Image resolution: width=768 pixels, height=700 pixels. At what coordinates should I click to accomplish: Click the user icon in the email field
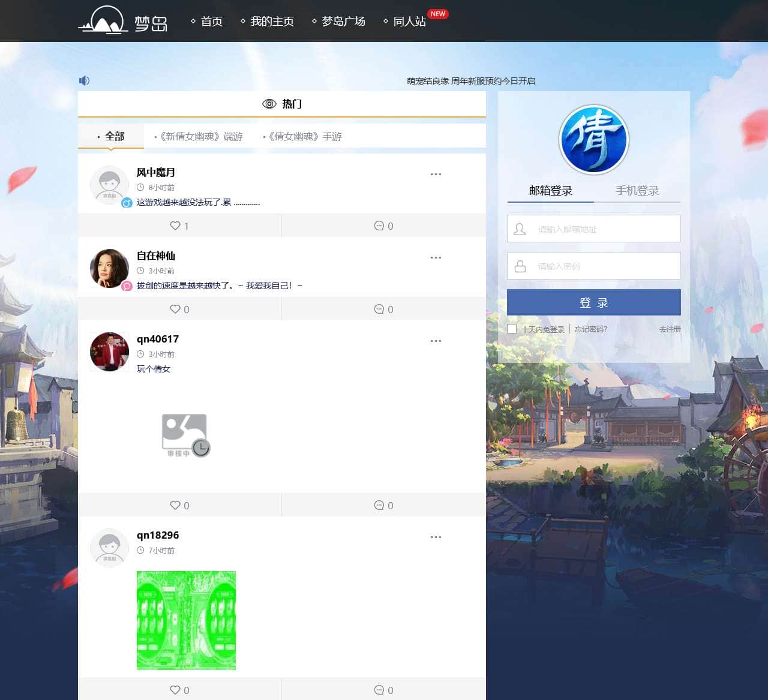(x=520, y=229)
